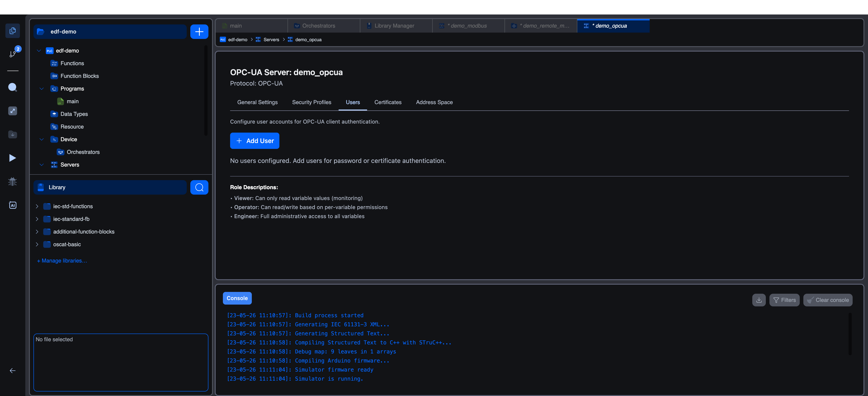Click the Data Types folder icon

tap(54, 114)
